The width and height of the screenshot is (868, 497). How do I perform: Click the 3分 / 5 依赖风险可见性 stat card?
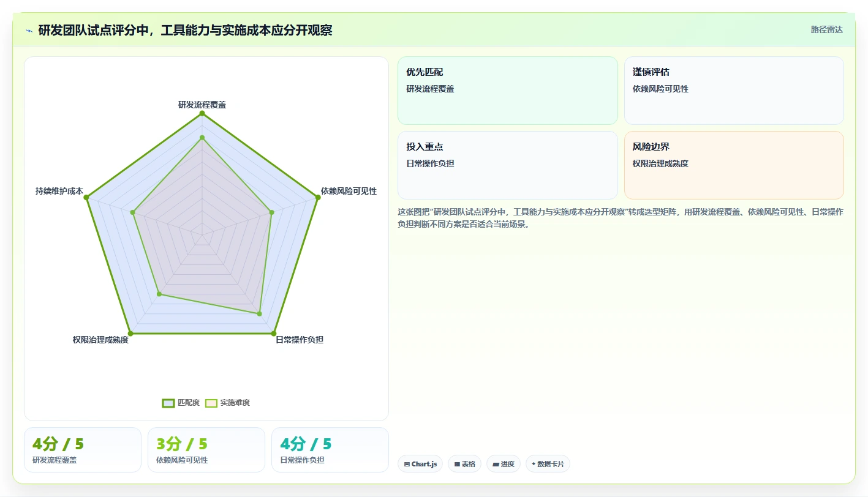206,450
